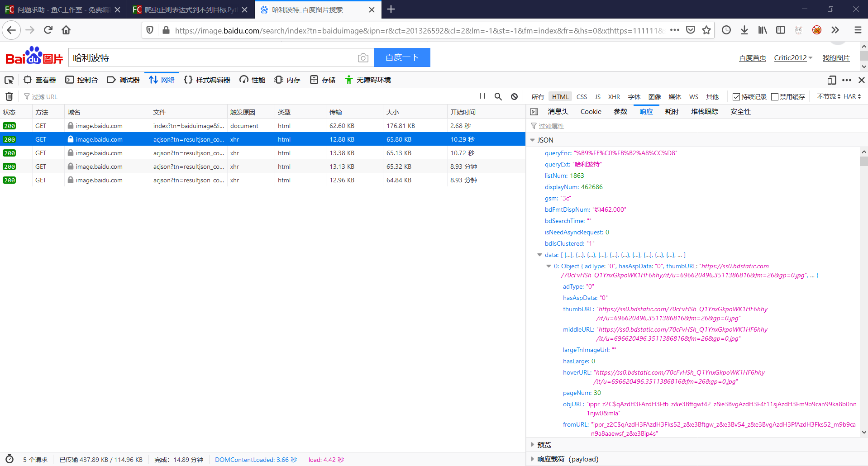Show site shield tracking protection info

click(150, 30)
